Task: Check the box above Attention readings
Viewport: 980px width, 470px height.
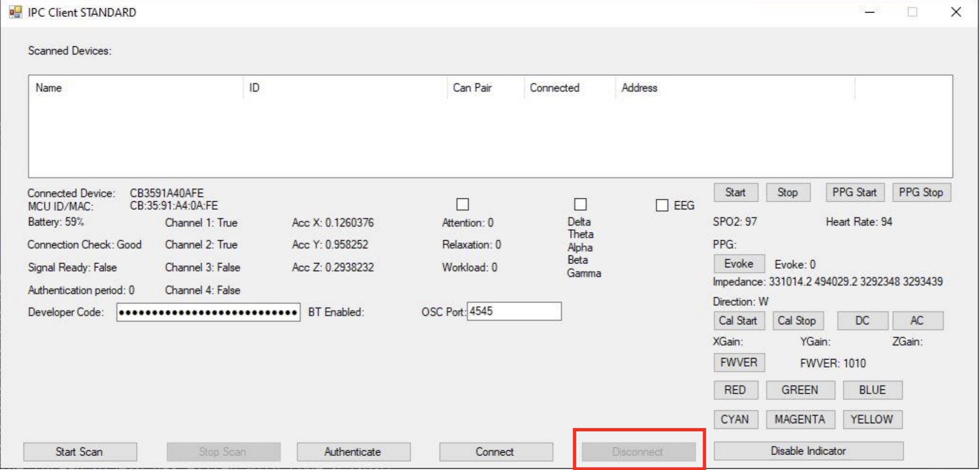Action: pyautogui.click(x=463, y=205)
